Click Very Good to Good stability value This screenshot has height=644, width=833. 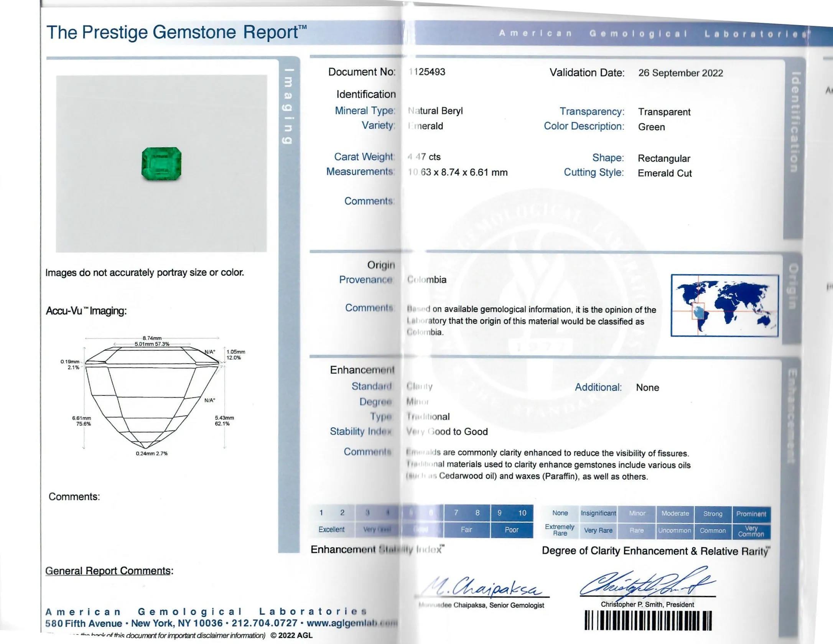tap(447, 432)
